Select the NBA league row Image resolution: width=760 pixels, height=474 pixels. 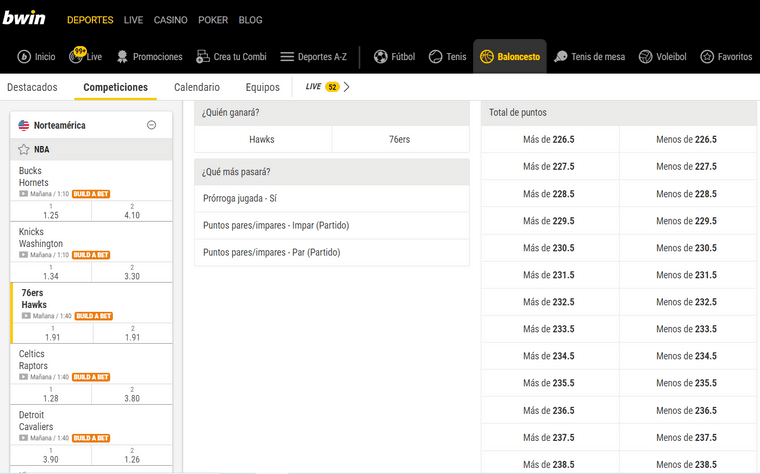(x=91, y=149)
